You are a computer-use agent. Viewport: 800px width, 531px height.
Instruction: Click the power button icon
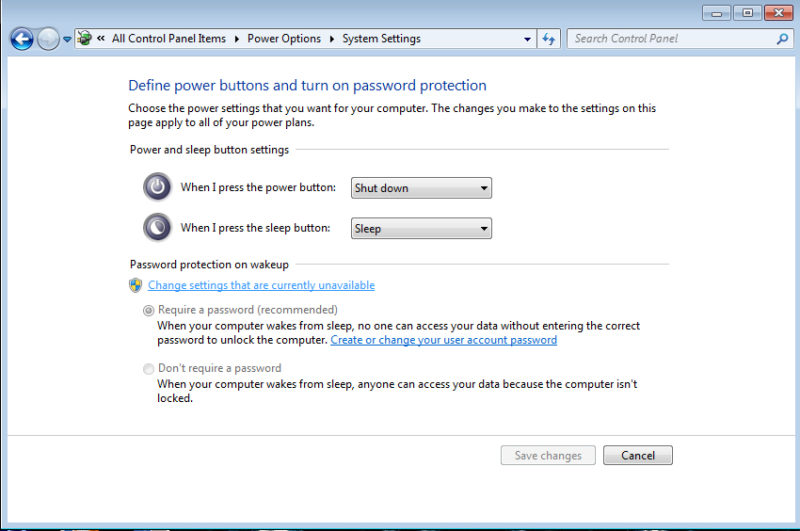[x=157, y=187]
